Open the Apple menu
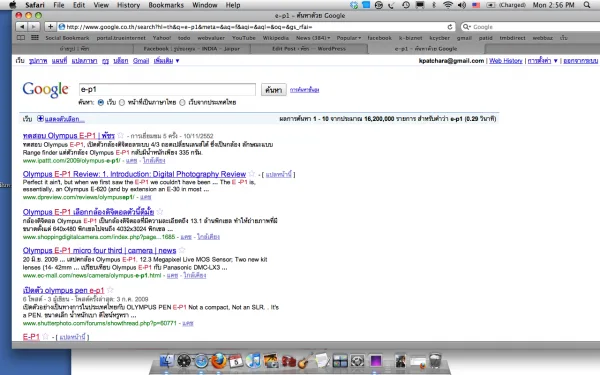This screenshot has width=600, height=375. tap(13, 5)
